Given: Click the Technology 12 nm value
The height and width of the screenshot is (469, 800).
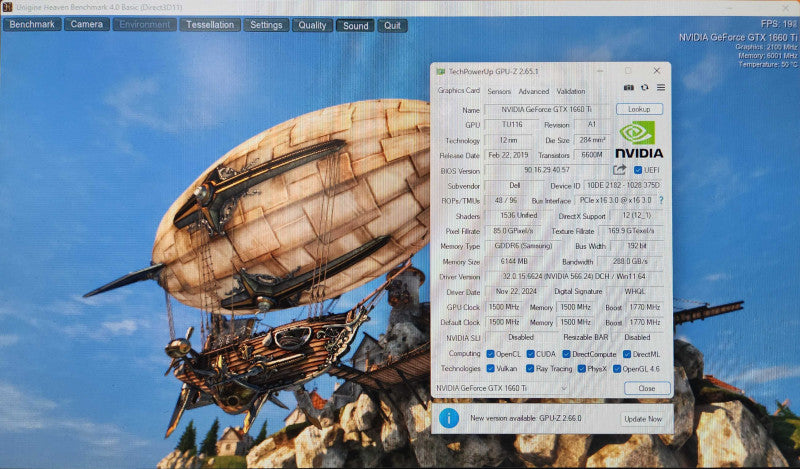Looking at the screenshot, I should pyautogui.click(x=508, y=140).
